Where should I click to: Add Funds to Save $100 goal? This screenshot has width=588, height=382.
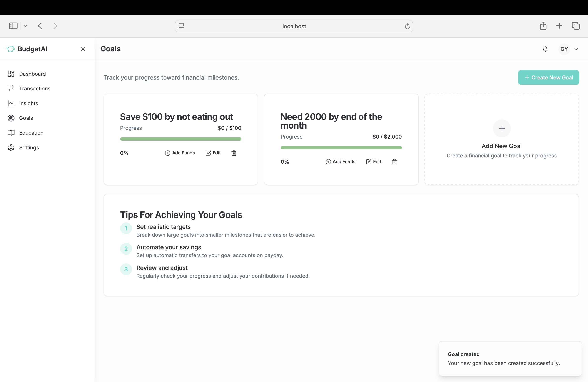(180, 153)
